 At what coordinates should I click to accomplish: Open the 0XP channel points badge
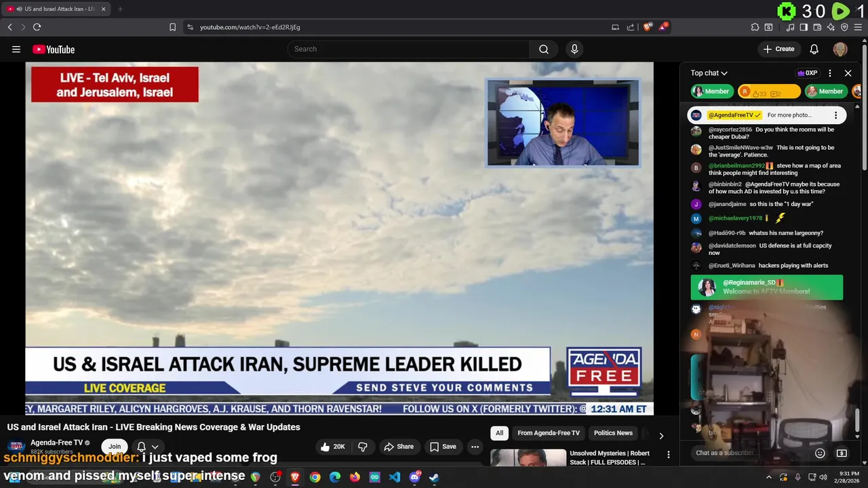pos(808,73)
